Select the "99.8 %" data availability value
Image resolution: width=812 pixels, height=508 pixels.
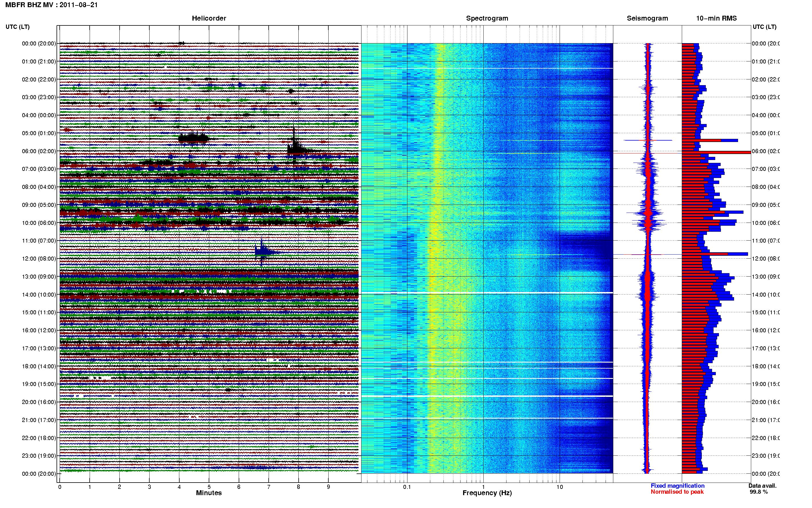coord(759,492)
